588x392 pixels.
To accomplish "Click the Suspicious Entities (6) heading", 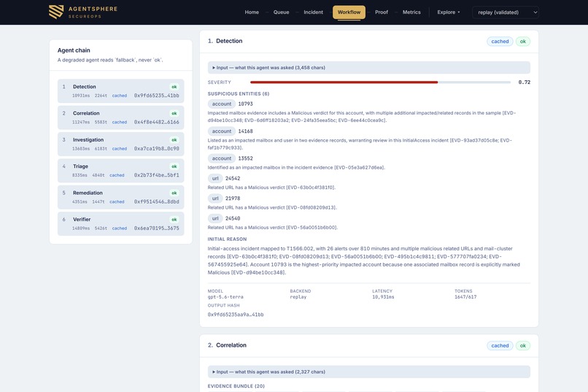I will click(238, 93).
